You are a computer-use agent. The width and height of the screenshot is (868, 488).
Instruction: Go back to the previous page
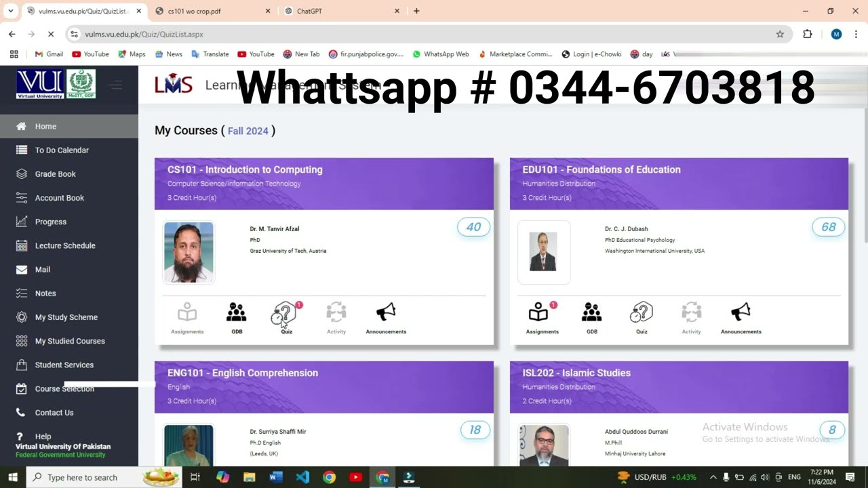12,34
